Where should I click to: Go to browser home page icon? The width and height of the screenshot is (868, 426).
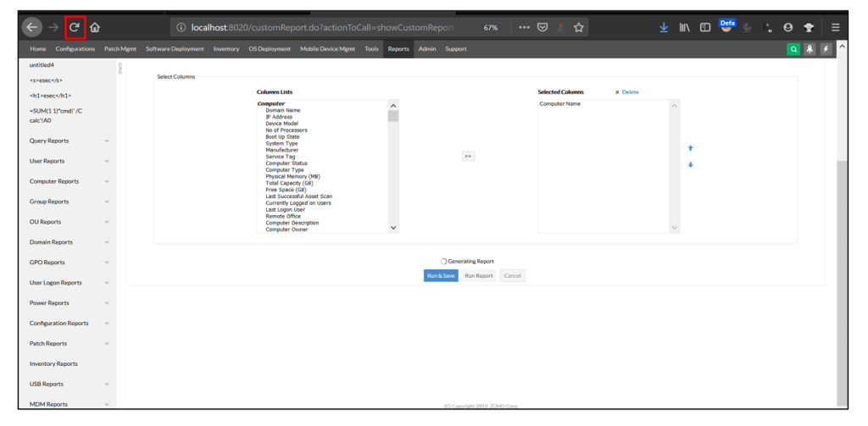[x=95, y=27]
